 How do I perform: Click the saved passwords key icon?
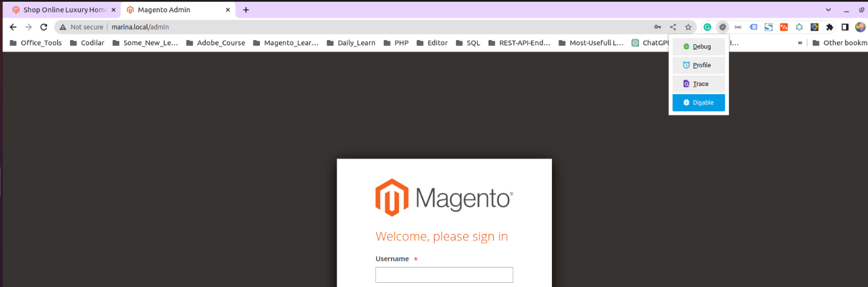point(657,27)
